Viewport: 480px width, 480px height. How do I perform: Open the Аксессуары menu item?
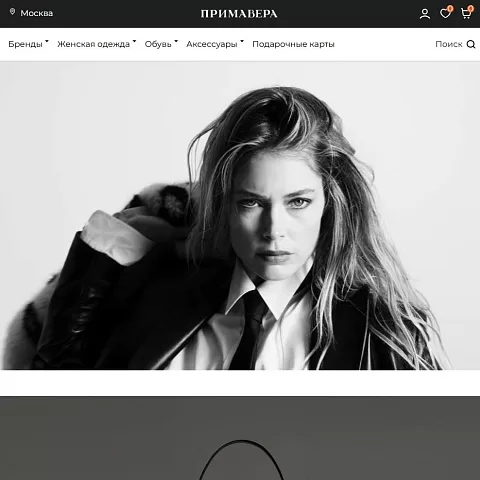click(x=212, y=44)
